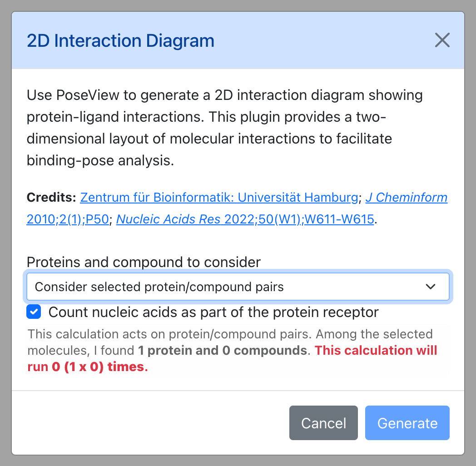This screenshot has height=466, width=476.
Task: Click the Cancel button
Action: tap(323, 423)
